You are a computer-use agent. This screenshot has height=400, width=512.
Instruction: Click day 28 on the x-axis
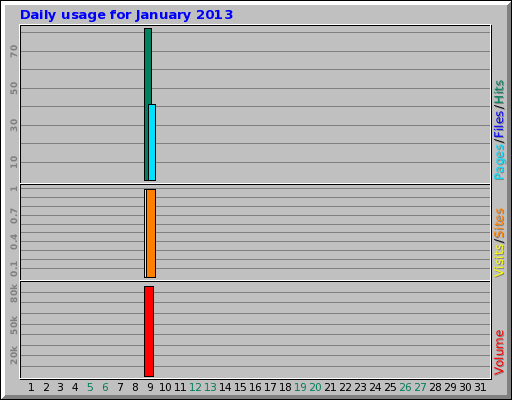[435, 387]
